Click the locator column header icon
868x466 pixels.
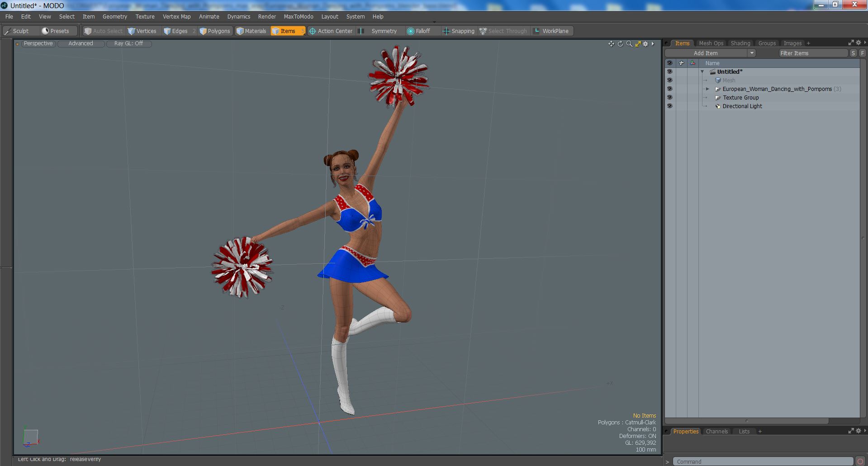(x=681, y=63)
